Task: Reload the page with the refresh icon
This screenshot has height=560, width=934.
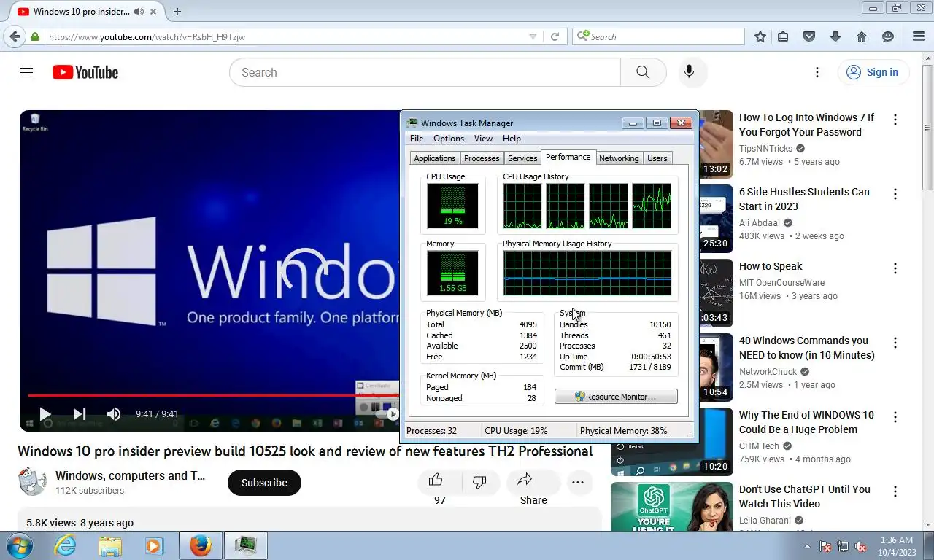Action: pyautogui.click(x=555, y=36)
